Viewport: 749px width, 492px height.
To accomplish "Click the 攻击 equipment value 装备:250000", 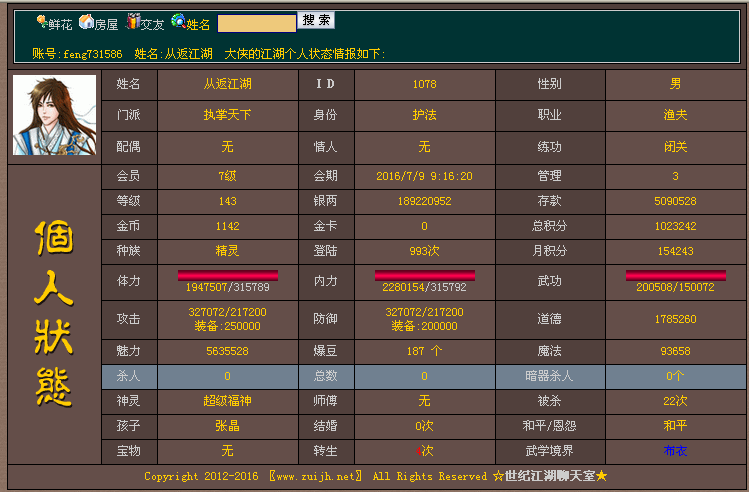I will pyautogui.click(x=227, y=326).
